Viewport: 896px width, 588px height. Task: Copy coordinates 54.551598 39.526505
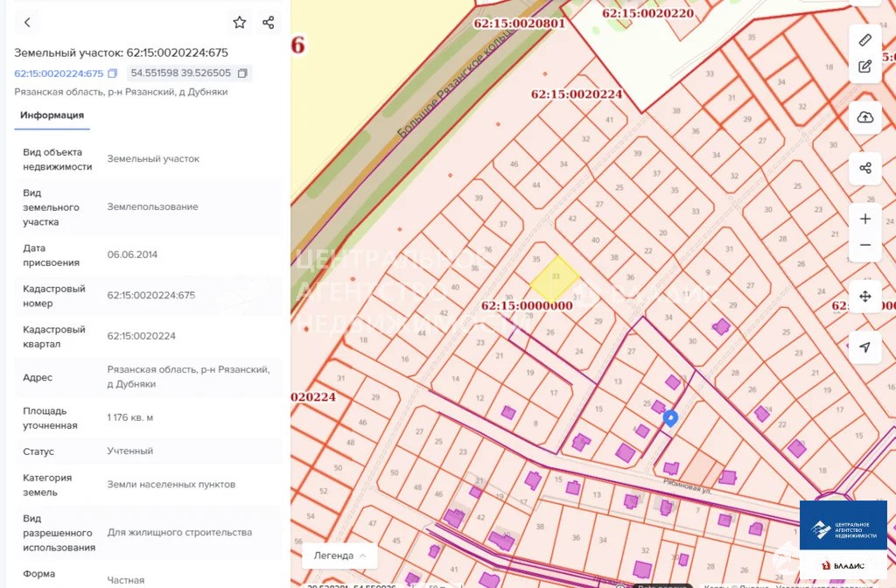click(x=242, y=73)
